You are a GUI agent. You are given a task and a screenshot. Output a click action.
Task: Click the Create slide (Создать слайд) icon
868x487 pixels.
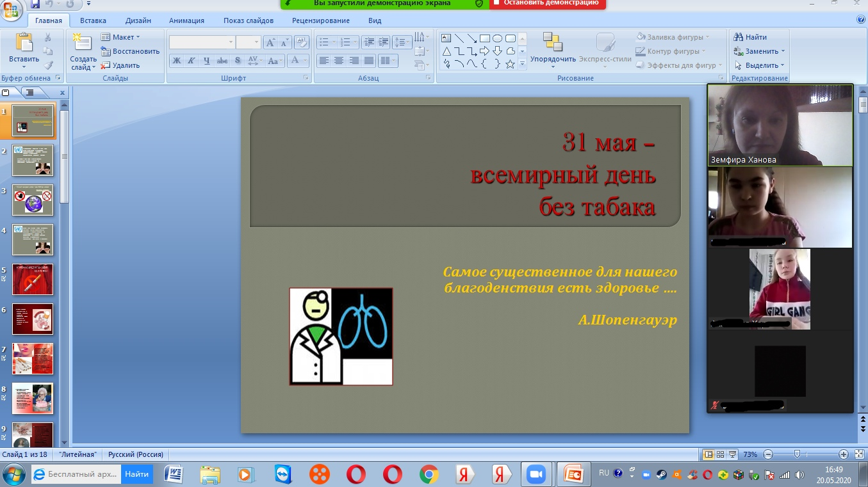[x=82, y=44]
